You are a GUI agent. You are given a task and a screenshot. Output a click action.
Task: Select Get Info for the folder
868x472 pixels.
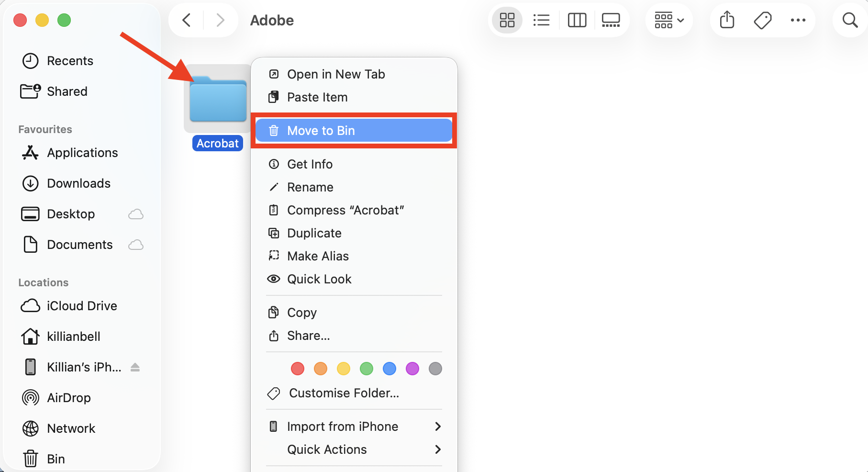click(310, 164)
